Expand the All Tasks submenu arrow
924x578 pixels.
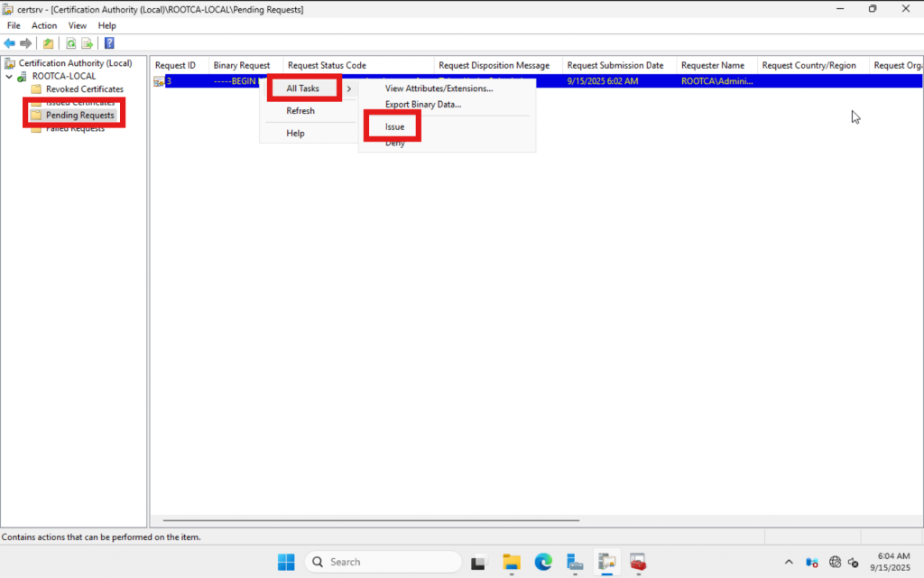pos(349,89)
